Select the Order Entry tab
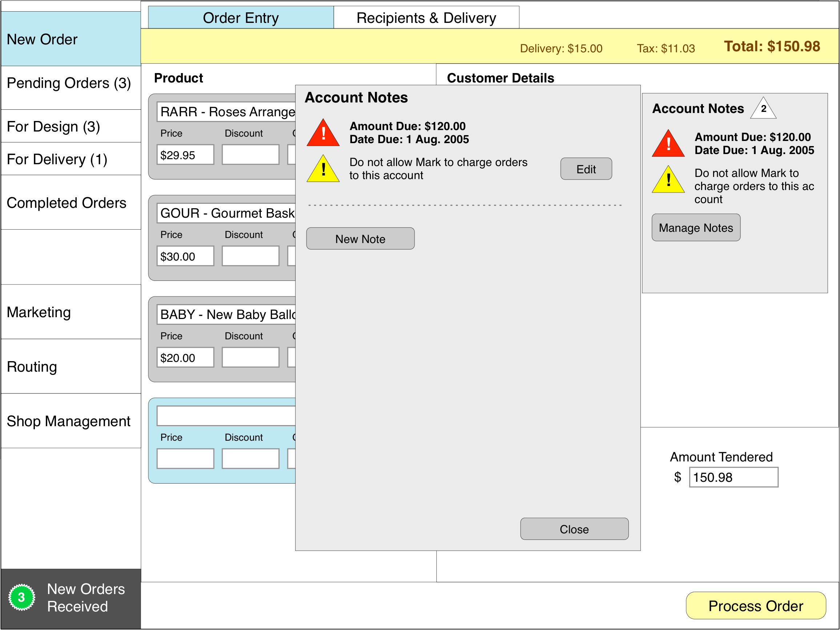 click(241, 17)
